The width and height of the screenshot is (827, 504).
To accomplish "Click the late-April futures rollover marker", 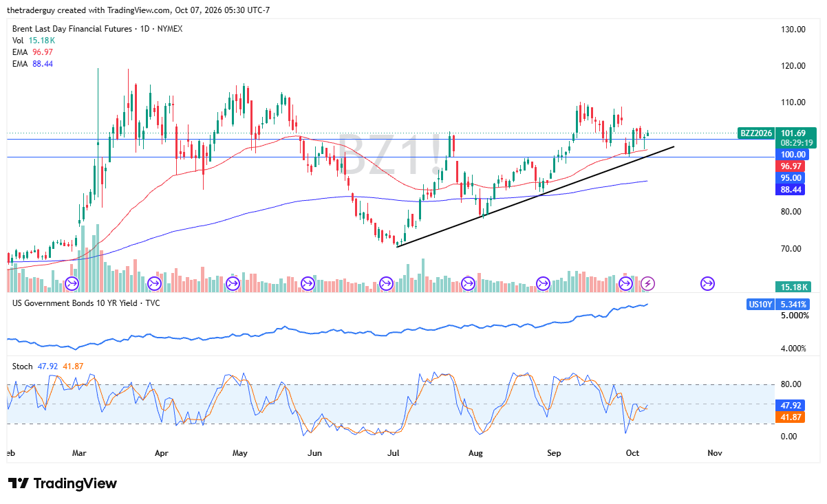I will [233, 283].
